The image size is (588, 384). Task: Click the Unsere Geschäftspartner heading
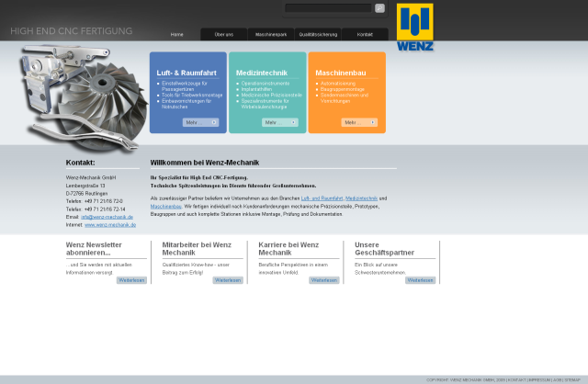[x=384, y=249]
